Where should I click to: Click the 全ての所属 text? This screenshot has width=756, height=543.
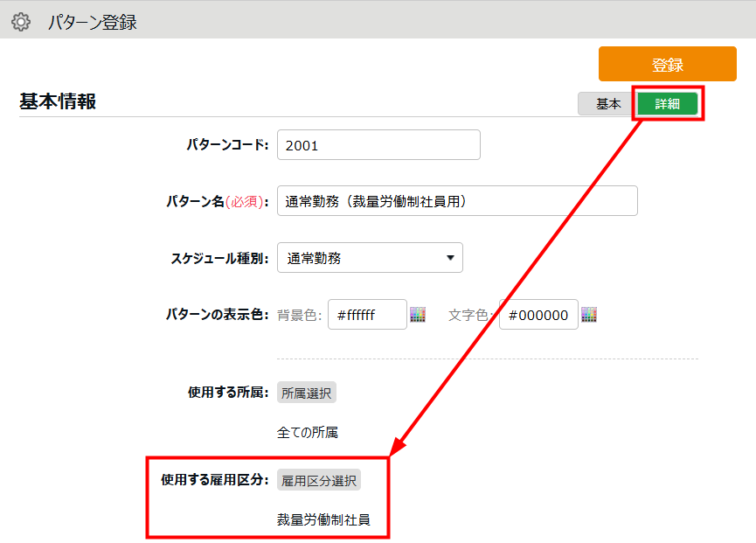(307, 433)
